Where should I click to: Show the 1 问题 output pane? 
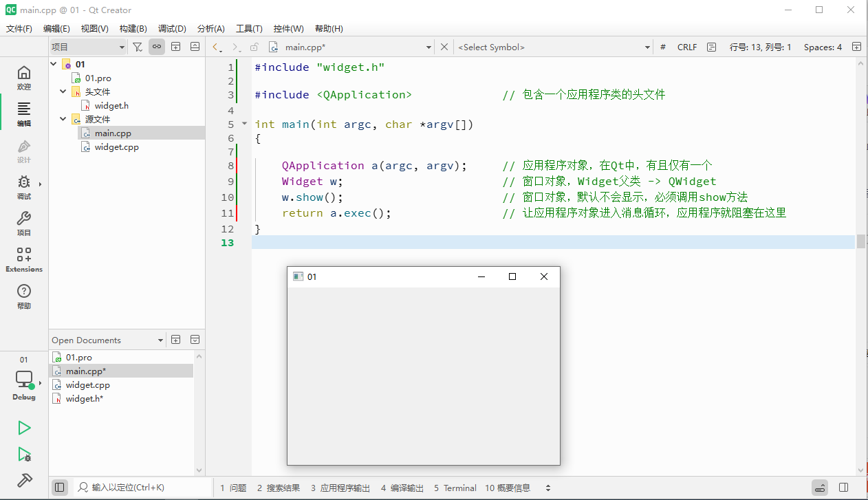(x=233, y=488)
